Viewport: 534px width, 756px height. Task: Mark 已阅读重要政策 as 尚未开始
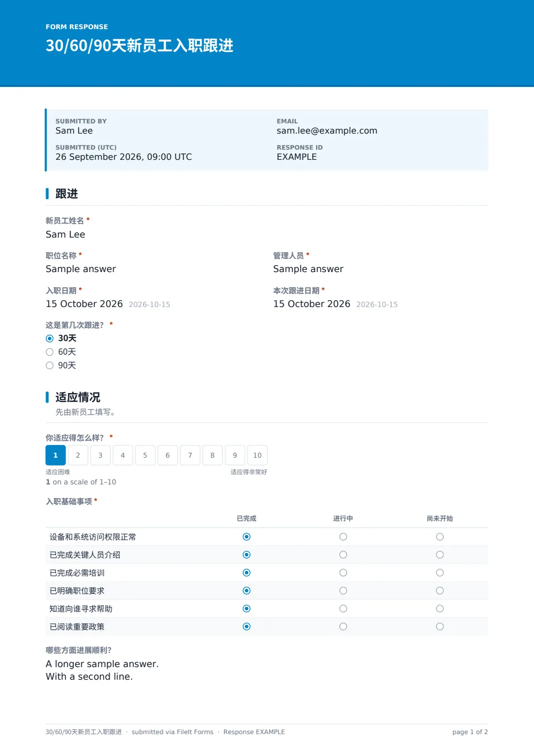pyautogui.click(x=440, y=627)
